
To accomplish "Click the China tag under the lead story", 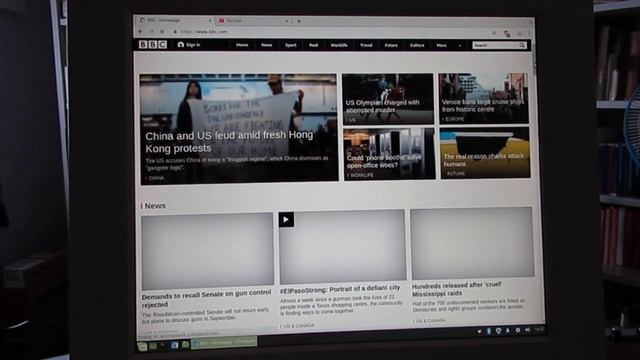I will [156, 178].
